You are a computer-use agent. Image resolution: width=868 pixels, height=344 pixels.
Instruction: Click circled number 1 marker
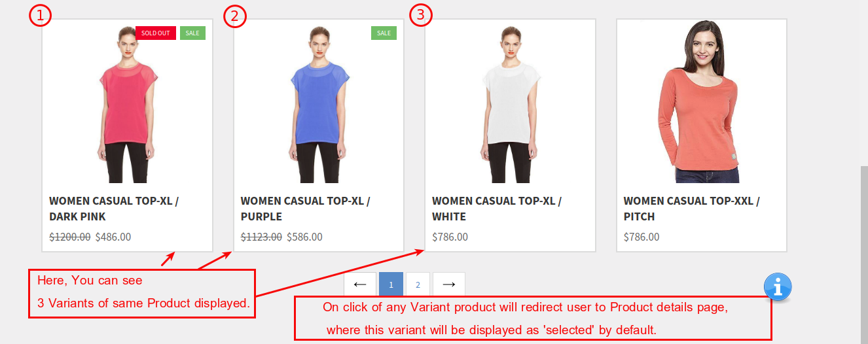click(x=40, y=16)
